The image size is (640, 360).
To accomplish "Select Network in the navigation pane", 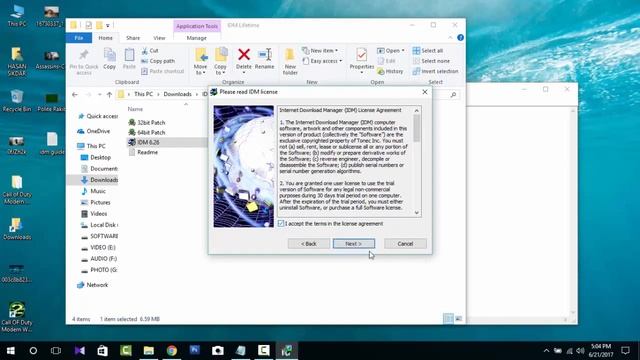I will tap(93, 285).
